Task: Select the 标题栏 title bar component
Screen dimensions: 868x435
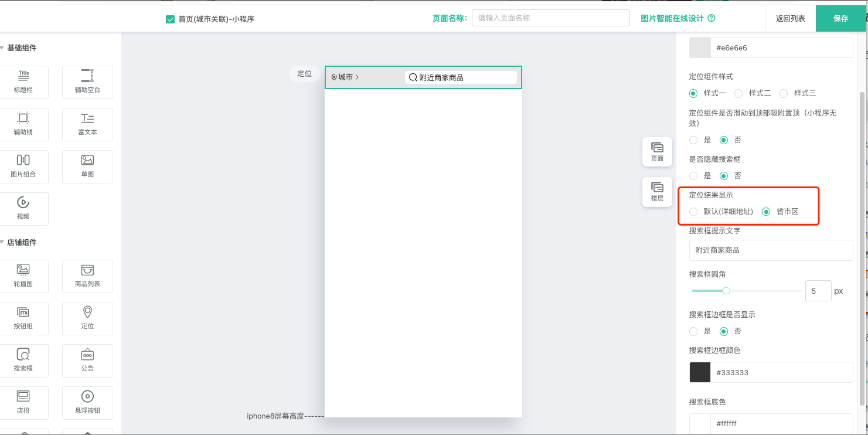Action: pos(23,82)
